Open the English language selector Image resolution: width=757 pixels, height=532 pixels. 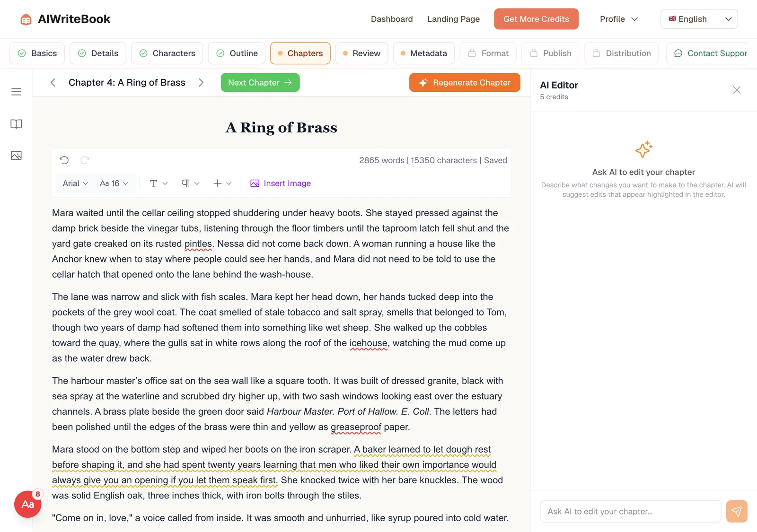(x=699, y=19)
